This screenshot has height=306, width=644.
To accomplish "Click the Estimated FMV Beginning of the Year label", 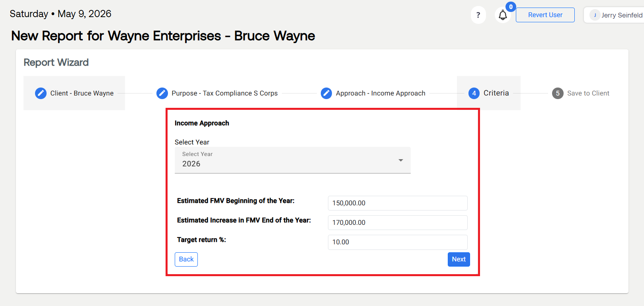I will click(x=236, y=201).
